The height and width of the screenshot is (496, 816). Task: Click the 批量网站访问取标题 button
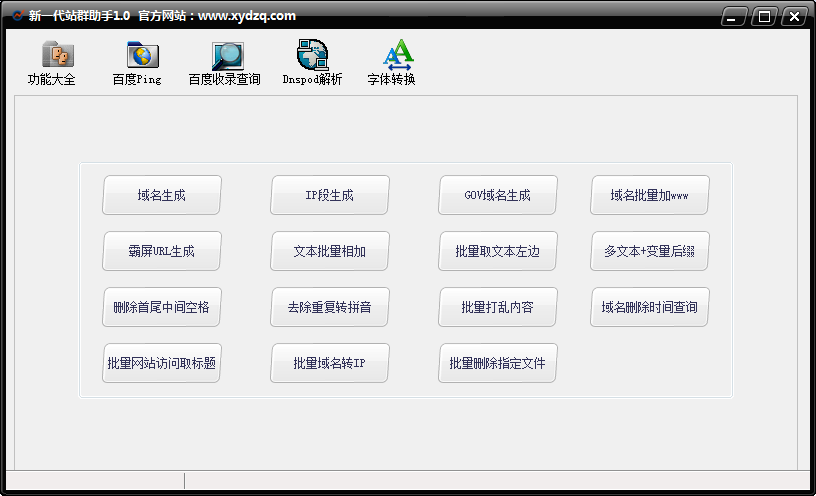pos(162,363)
